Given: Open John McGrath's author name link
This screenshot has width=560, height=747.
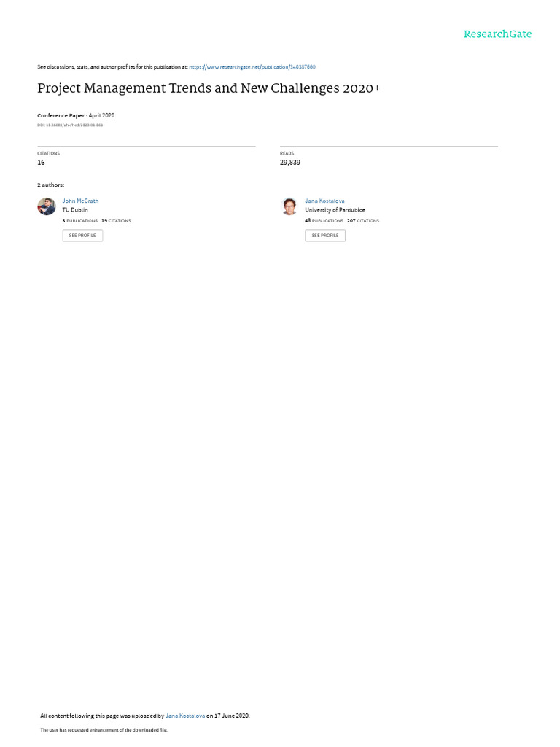Looking at the screenshot, I should pyautogui.click(x=80, y=201).
